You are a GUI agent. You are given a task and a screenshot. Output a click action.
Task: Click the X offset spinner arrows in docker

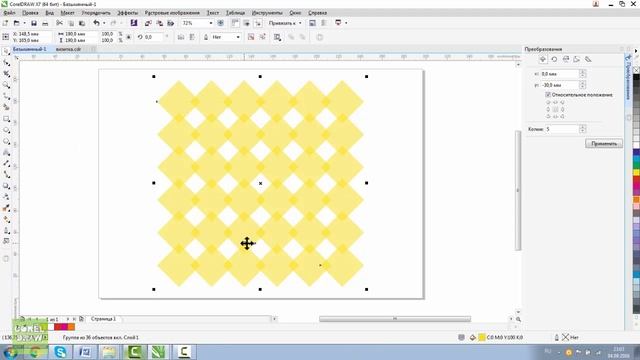(x=582, y=74)
